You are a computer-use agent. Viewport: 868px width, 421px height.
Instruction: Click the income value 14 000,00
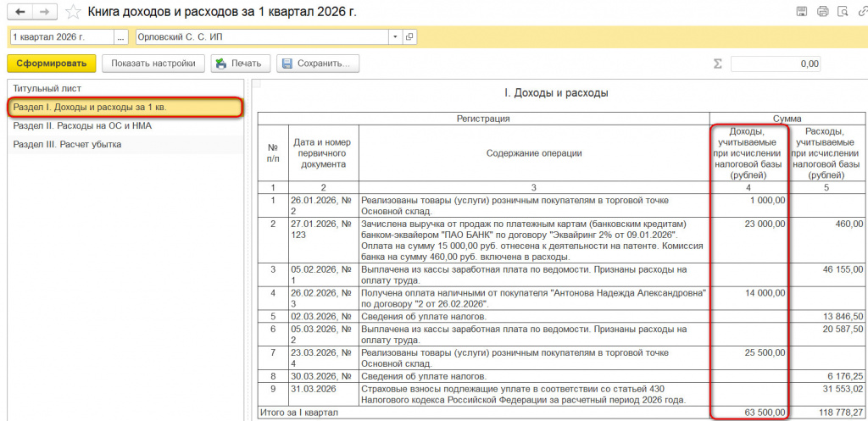coord(764,292)
